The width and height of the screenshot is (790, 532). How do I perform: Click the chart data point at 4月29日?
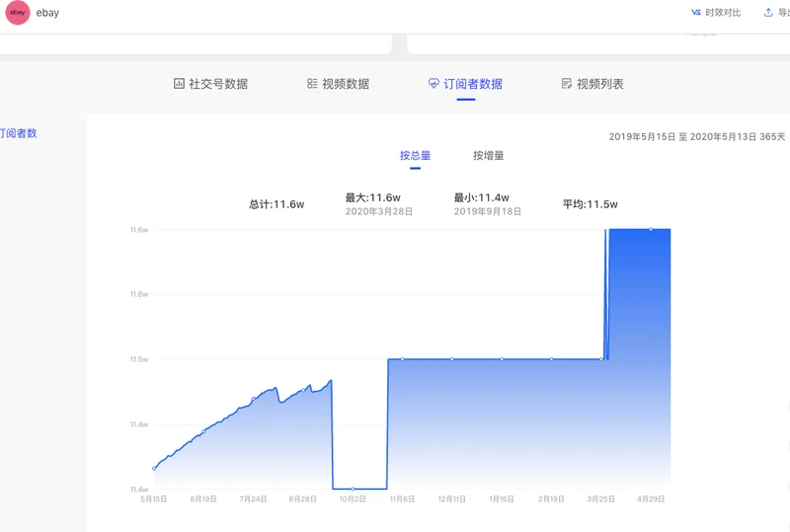(x=651, y=229)
